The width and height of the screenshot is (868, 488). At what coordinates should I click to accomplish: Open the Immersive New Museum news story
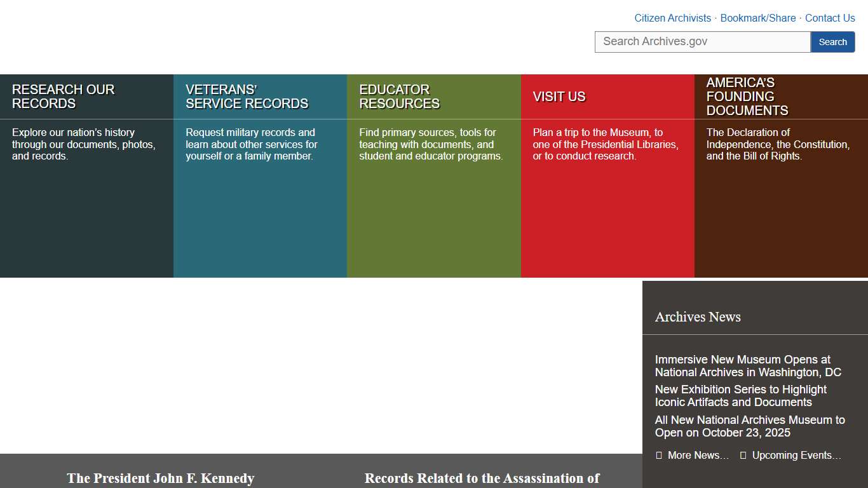747,365
